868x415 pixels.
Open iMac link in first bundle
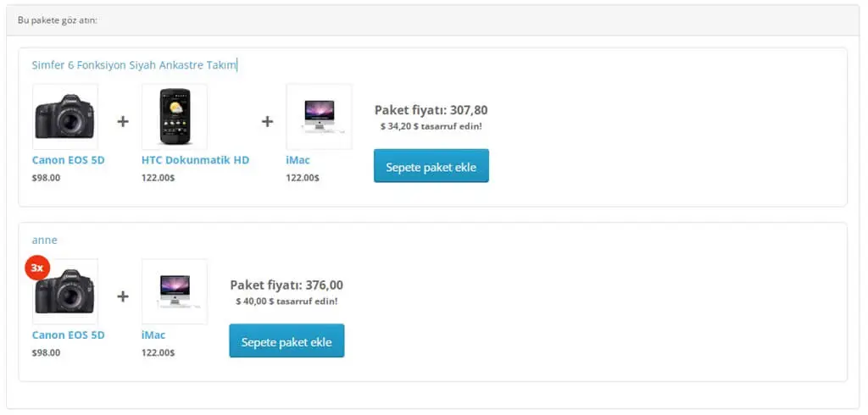point(298,160)
